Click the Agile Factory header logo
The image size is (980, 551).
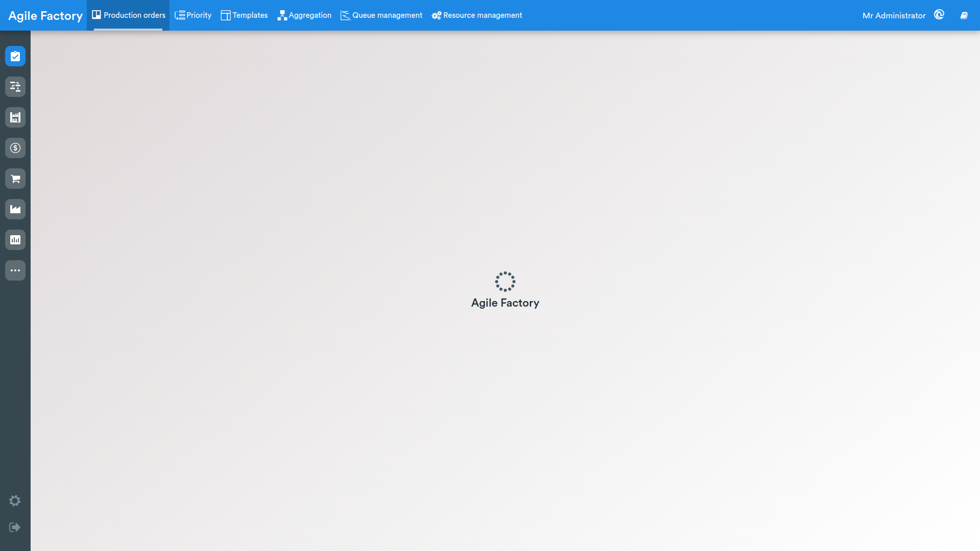pyautogui.click(x=45, y=16)
